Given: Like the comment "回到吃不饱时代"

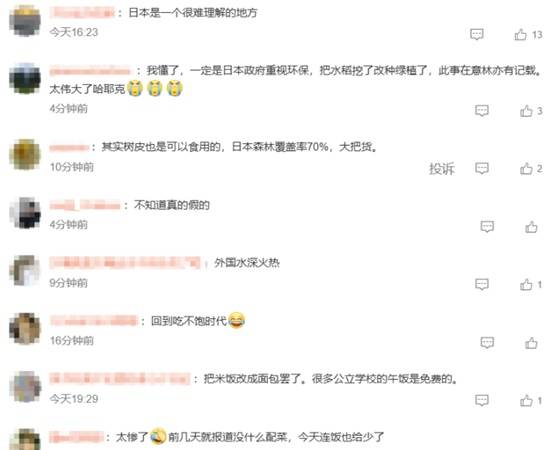Looking at the screenshot, I should [x=531, y=343].
